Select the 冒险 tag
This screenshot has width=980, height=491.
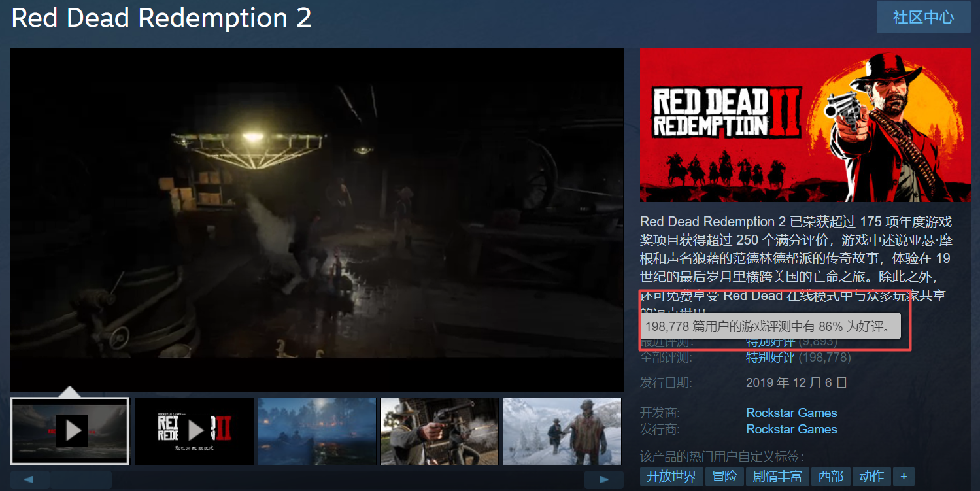pyautogui.click(x=724, y=476)
